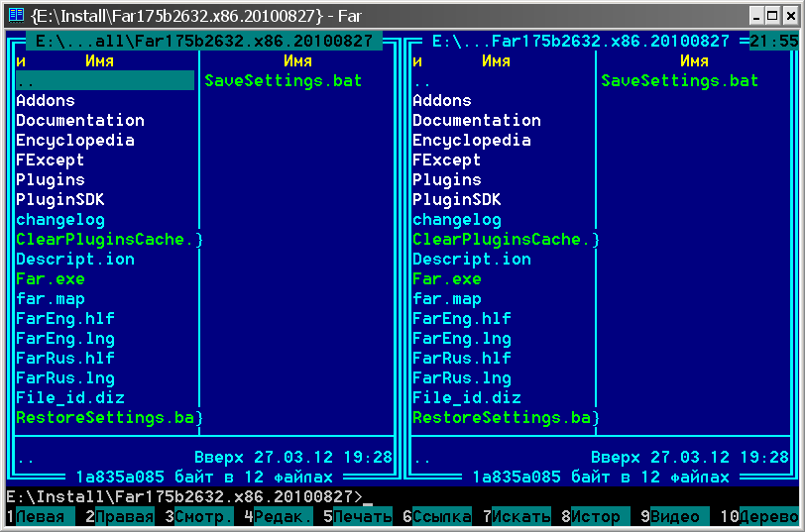Viewport: 805px width, 532px height.
Task: Select PluginSDK folder in right panel
Action: point(457,199)
